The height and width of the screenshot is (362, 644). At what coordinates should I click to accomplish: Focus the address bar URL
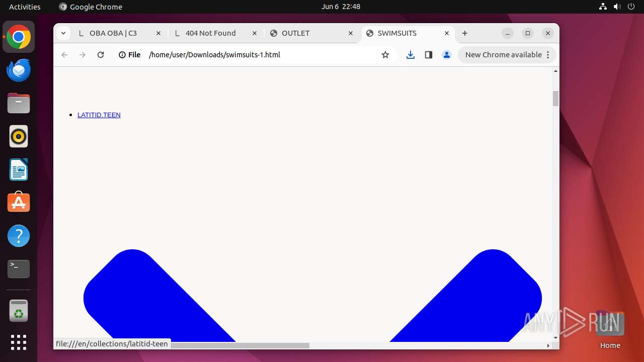[214, 55]
